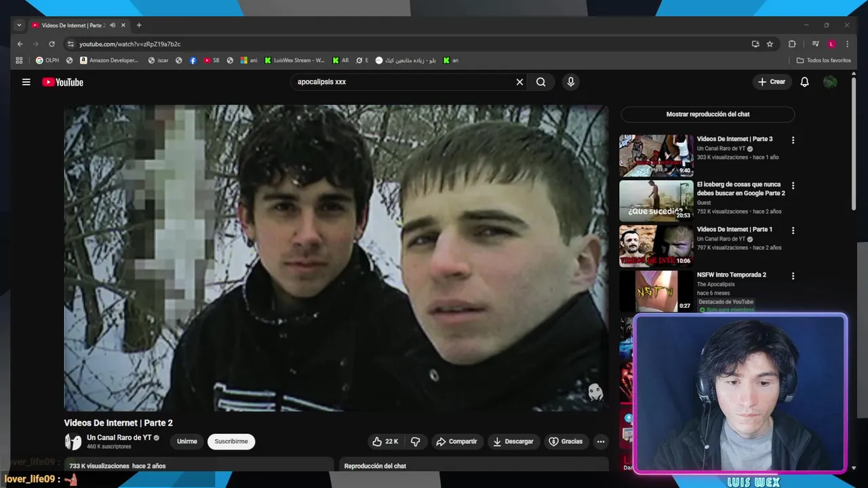The height and width of the screenshot is (488, 868).
Task: Open El iceberg de cosas thumbnail
Action: [x=656, y=201]
